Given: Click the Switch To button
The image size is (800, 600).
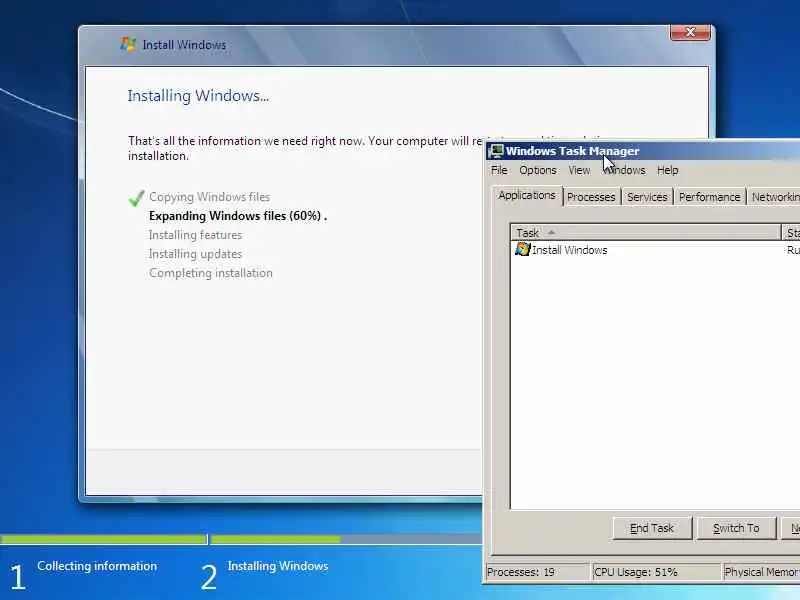Looking at the screenshot, I should pyautogui.click(x=736, y=528).
